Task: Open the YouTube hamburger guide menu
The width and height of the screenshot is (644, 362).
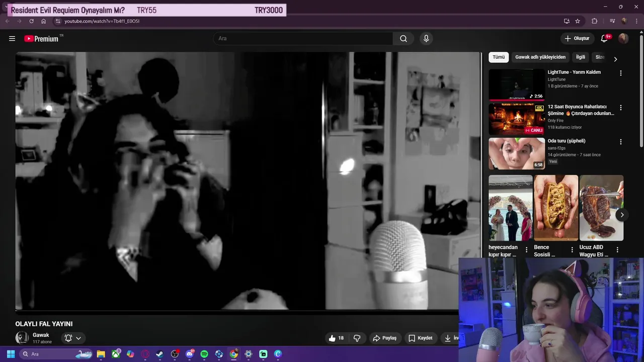Action: (12, 39)
